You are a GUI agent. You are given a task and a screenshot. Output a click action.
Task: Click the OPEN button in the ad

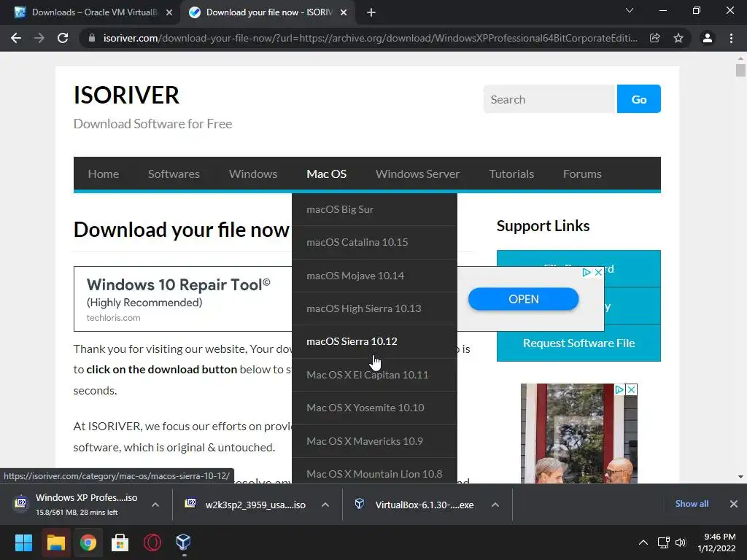[523, 299]
